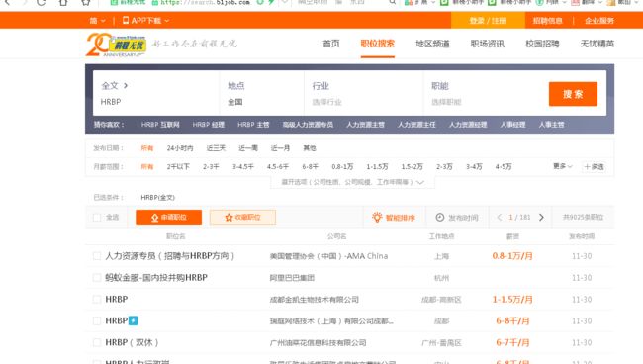Switch to 校园招聘 tab
The width and height of the screenshot is (643, 364).
click(x=542, y=44)
